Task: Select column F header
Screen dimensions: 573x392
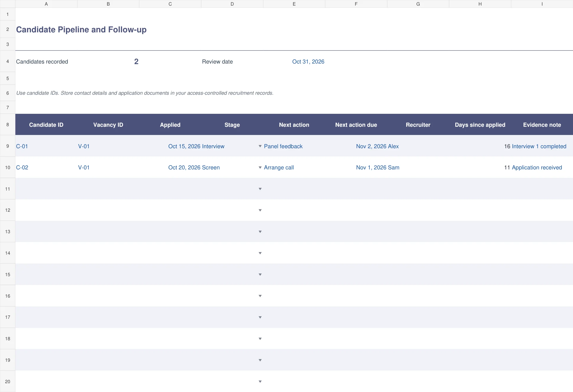Action: tap(356, 4)
